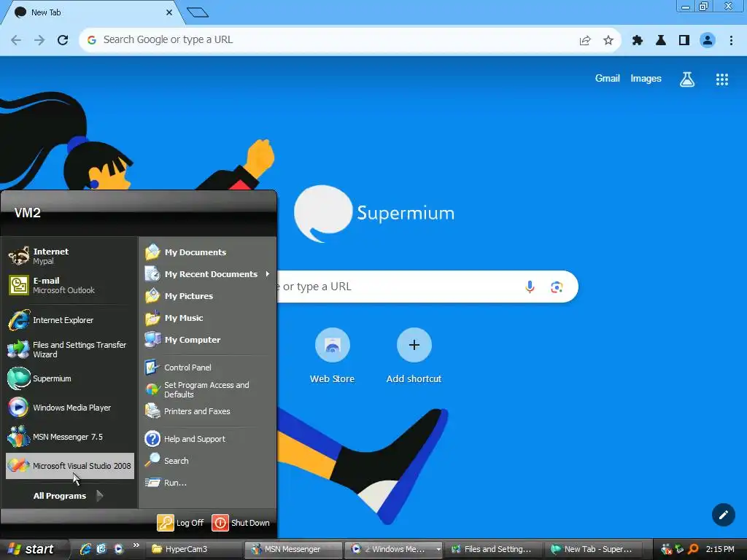Switch to HyperCam3 taskbar window

(x=194, y=549)
